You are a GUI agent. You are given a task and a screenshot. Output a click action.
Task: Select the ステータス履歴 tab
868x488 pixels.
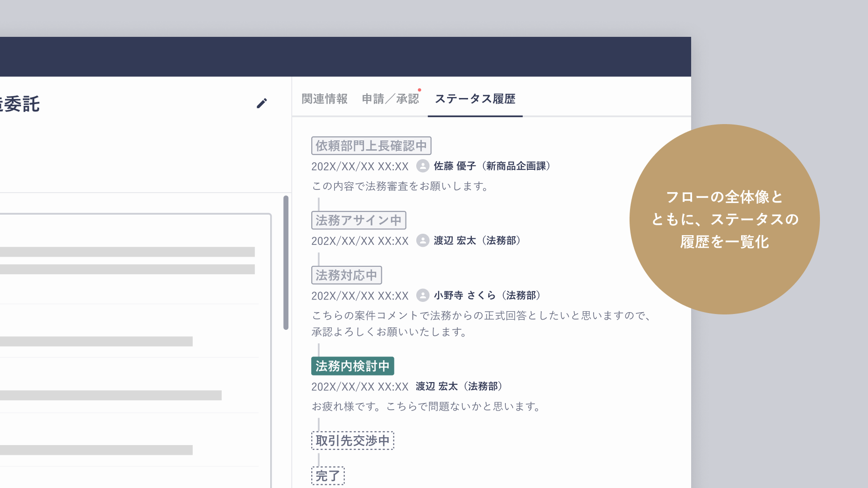475,99
